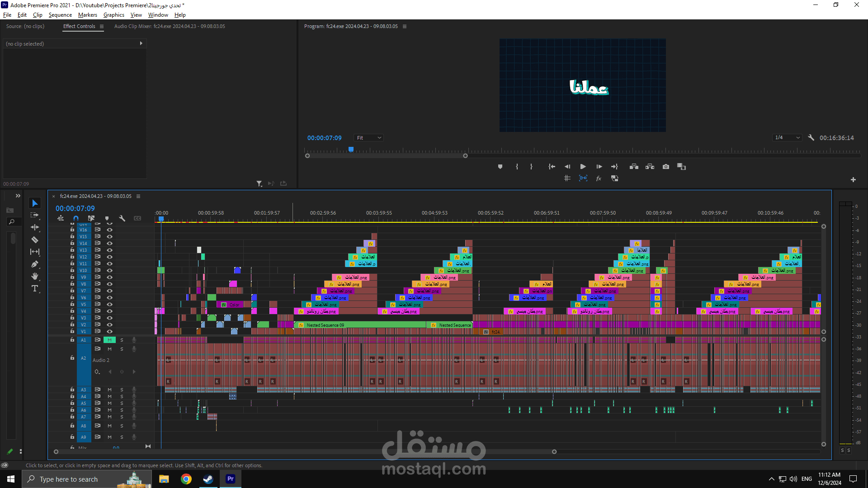Click the Mark In button
The width and height of the screenshot is (868, 488).
(517, 167)
